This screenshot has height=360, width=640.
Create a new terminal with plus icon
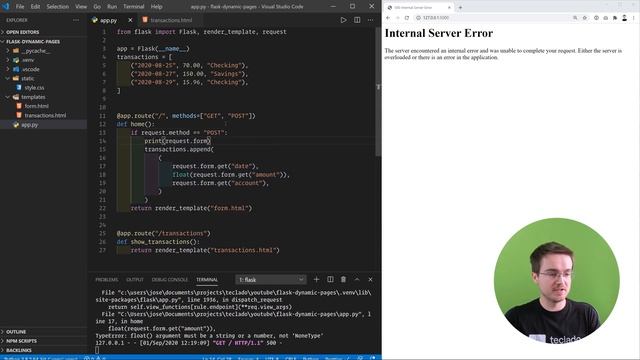316,280
